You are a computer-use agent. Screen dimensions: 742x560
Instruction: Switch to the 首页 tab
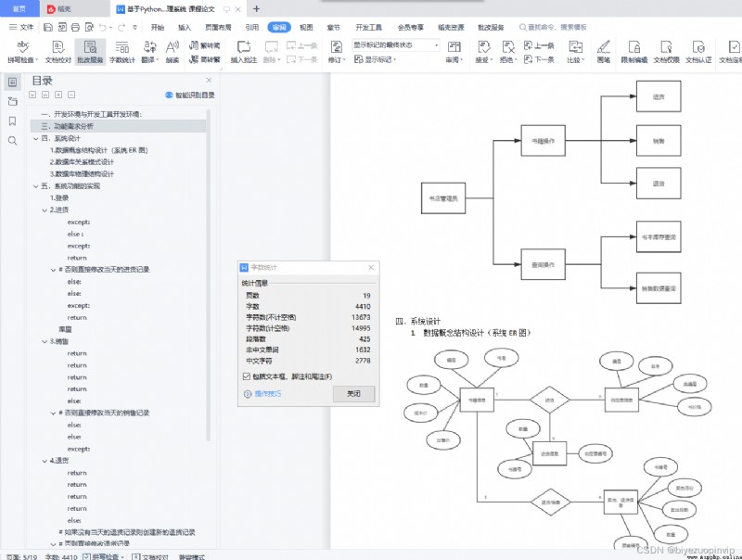pos(19,8)
